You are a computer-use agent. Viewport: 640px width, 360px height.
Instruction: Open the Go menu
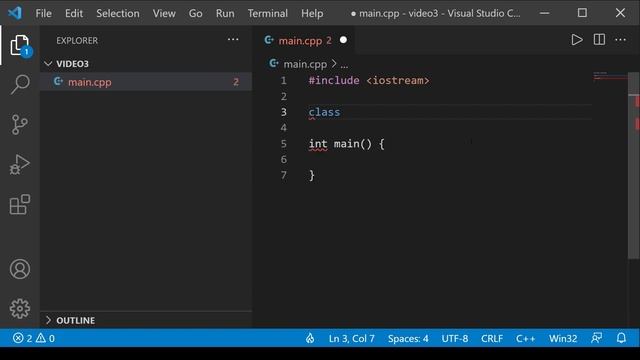point(196,13)
